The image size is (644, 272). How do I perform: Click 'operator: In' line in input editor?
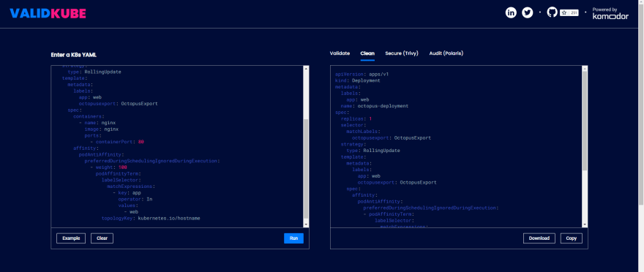point(135,199)
